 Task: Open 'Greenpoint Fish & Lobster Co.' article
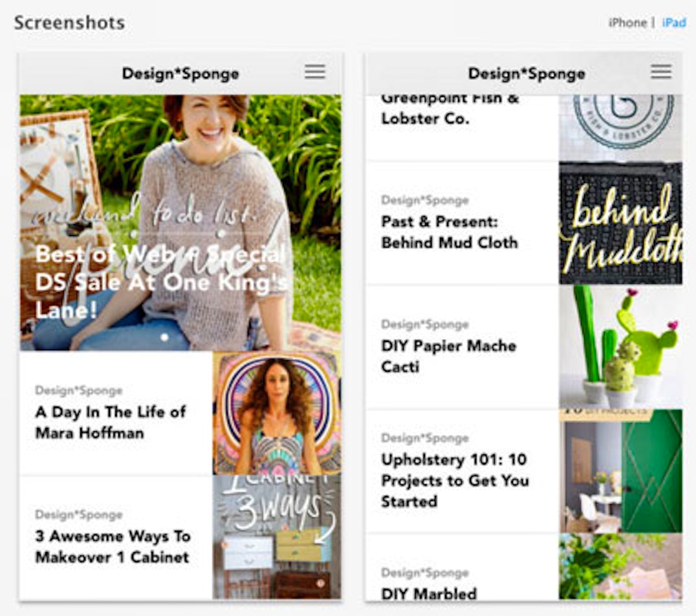click(x=450, y=109)
